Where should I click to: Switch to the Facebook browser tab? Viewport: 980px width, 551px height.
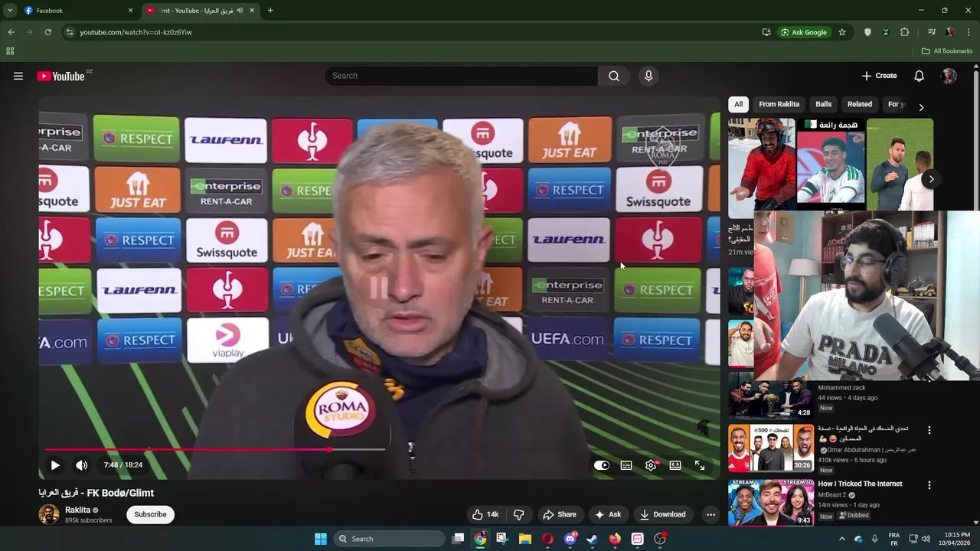77,11
